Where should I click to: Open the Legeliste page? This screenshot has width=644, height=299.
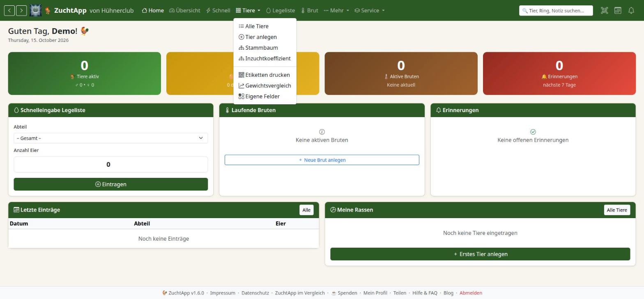click(281, 11)
